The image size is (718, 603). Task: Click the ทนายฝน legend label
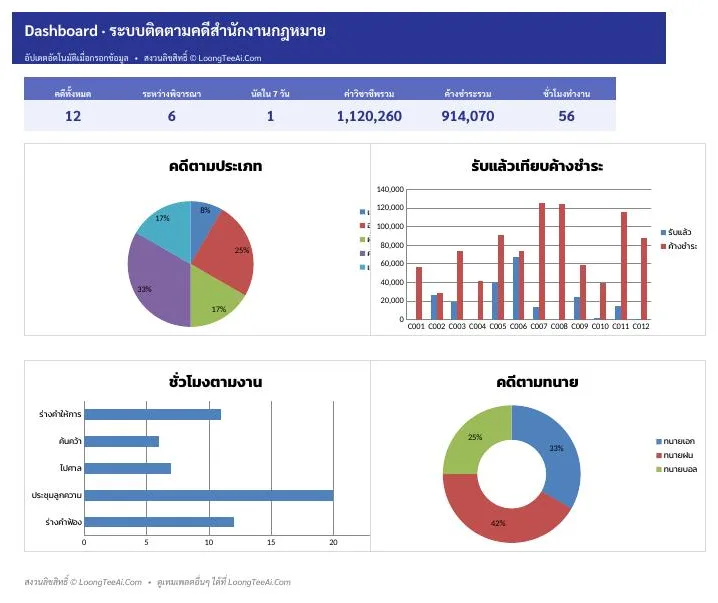(x=678, y=455)
